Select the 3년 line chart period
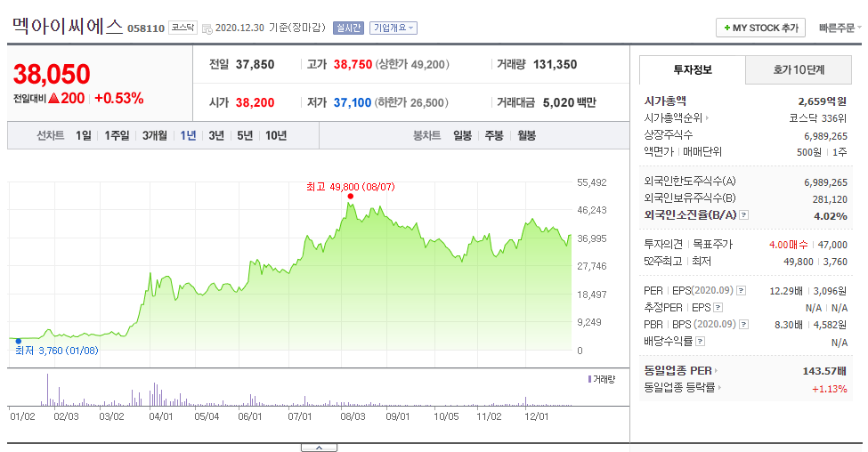 point(216,135)
